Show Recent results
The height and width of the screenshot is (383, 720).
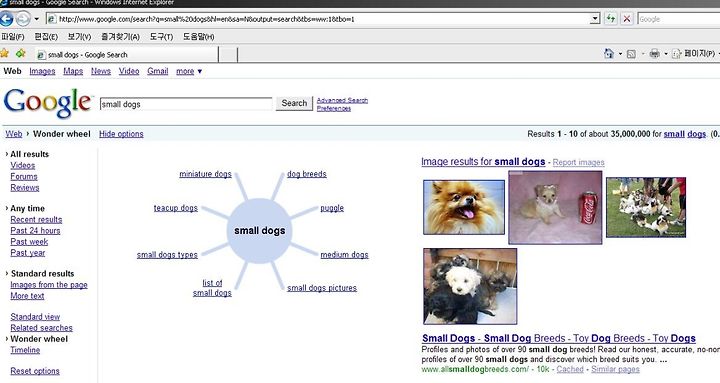point(36,220)
